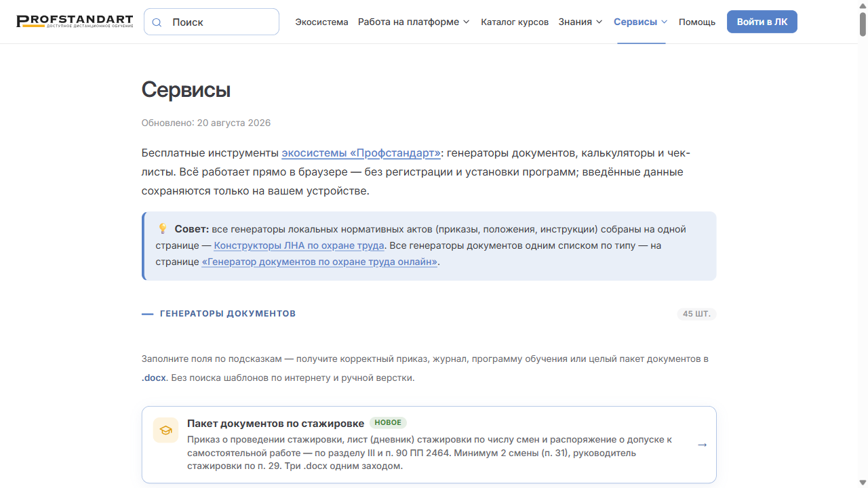Click the Profstandart logo
The image size is (868, 488).
pyautogui.click(x=75, y=22)
